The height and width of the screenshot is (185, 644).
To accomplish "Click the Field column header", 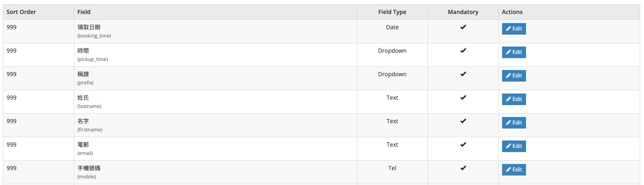I will [x=84, y=12].
